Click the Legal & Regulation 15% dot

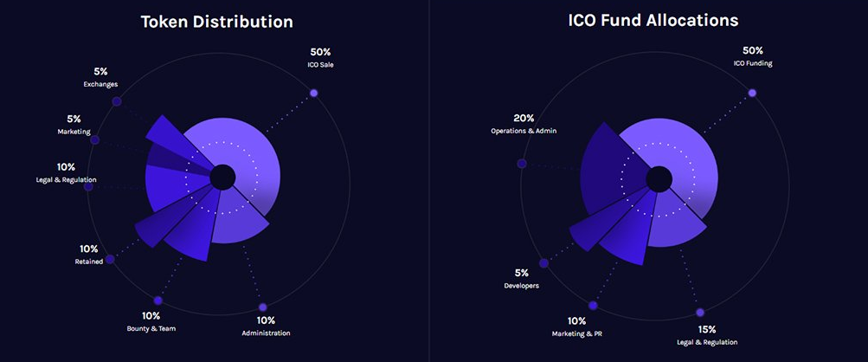[x=700, y=312]
